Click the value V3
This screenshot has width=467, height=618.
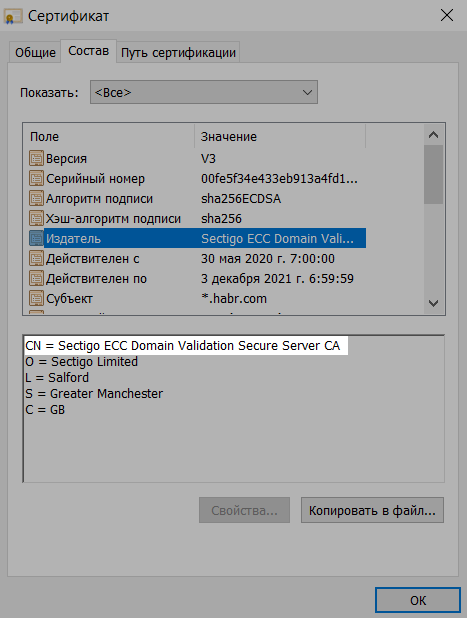coord(208,158)
